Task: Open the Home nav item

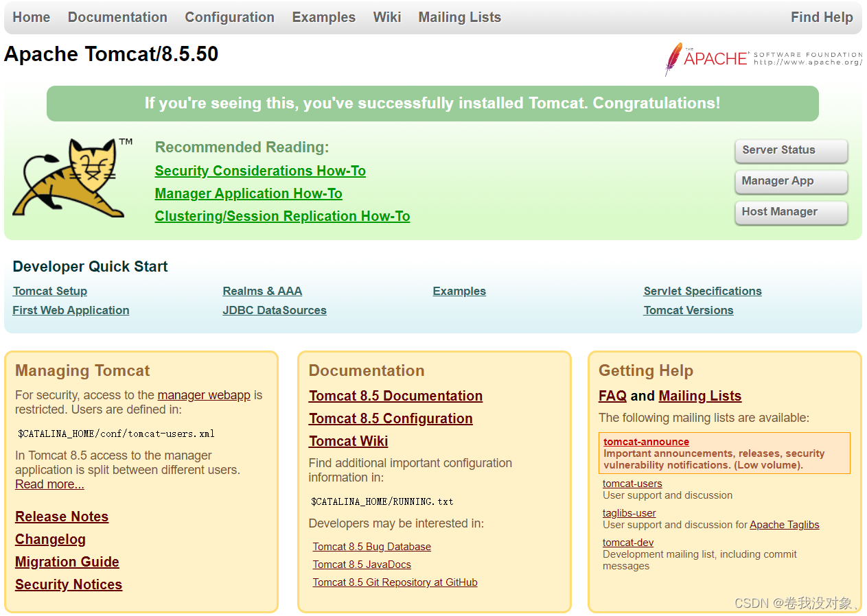Action: point(32,17)
